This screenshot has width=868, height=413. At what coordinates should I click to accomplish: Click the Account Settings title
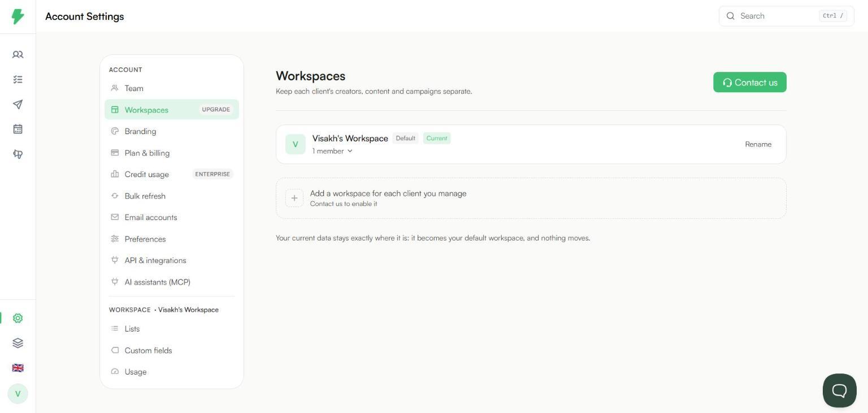(85, 16)
